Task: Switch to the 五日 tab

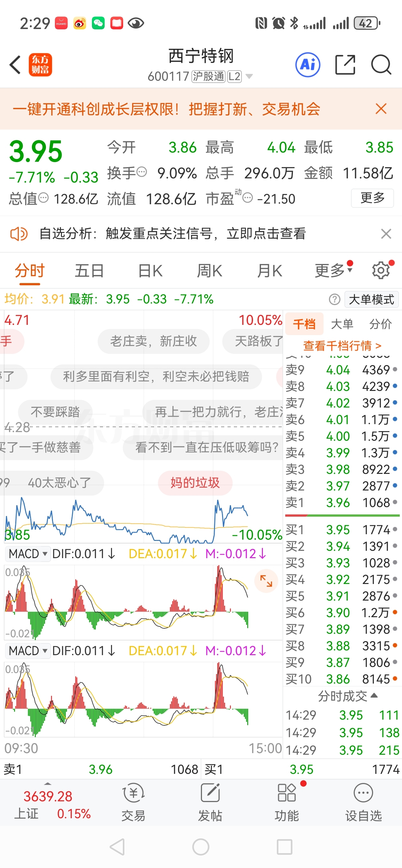Action: coord(89,270)
